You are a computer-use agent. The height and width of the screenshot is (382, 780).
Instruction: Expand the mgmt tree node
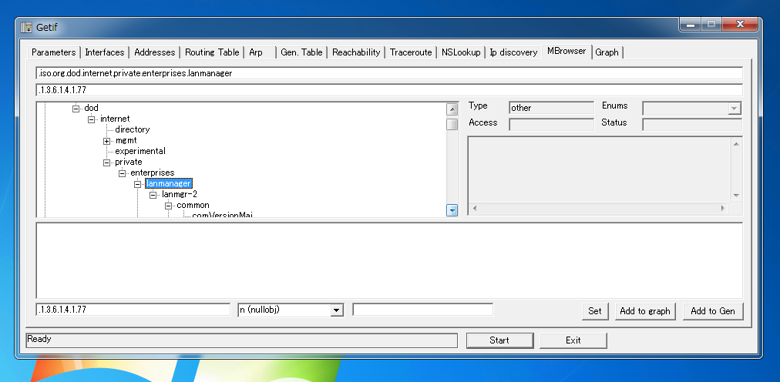click(106, 141)
